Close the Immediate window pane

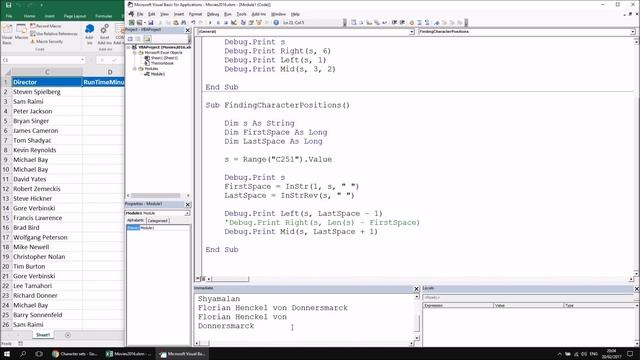(416, 289)
